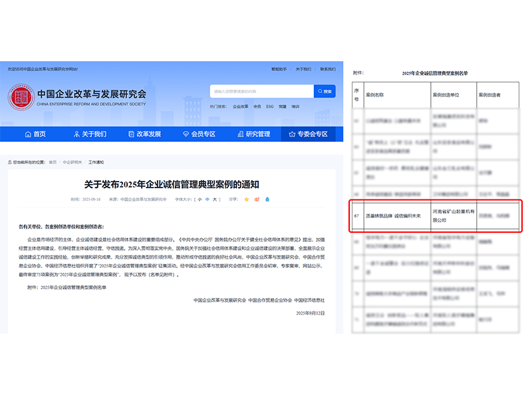
Task: Click the home icon beside 首页
Action: point(28,134)
